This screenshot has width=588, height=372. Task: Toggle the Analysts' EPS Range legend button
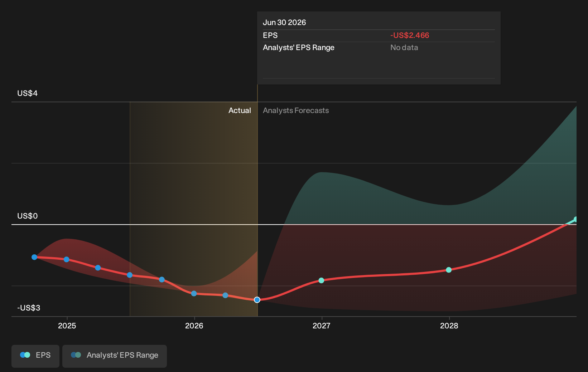point(115,356)
